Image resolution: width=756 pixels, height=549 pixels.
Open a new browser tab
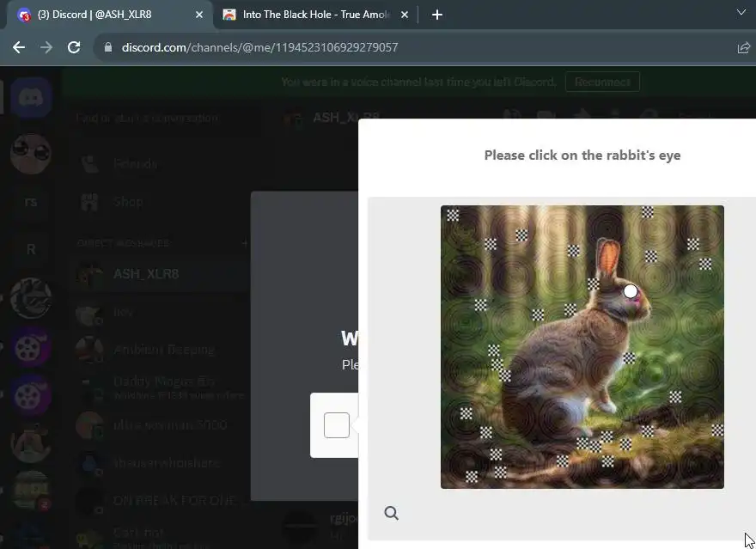(436, 15)
